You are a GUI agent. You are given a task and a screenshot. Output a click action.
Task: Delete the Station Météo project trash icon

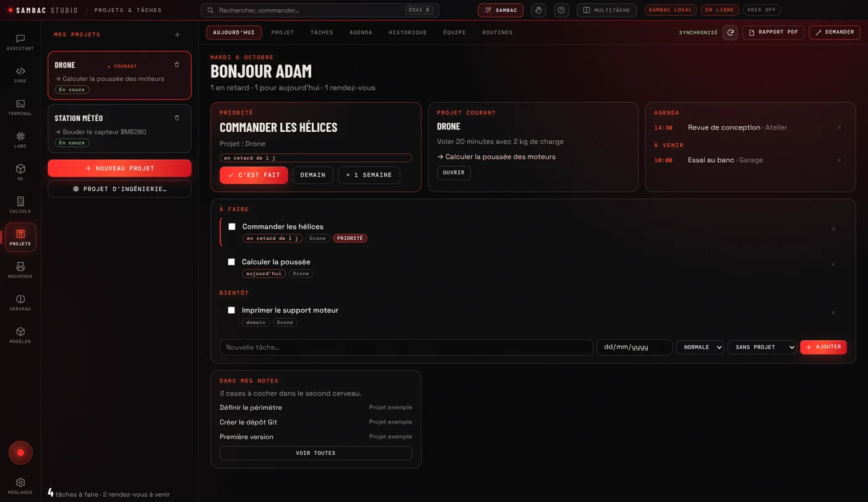(x=177, y=118)
